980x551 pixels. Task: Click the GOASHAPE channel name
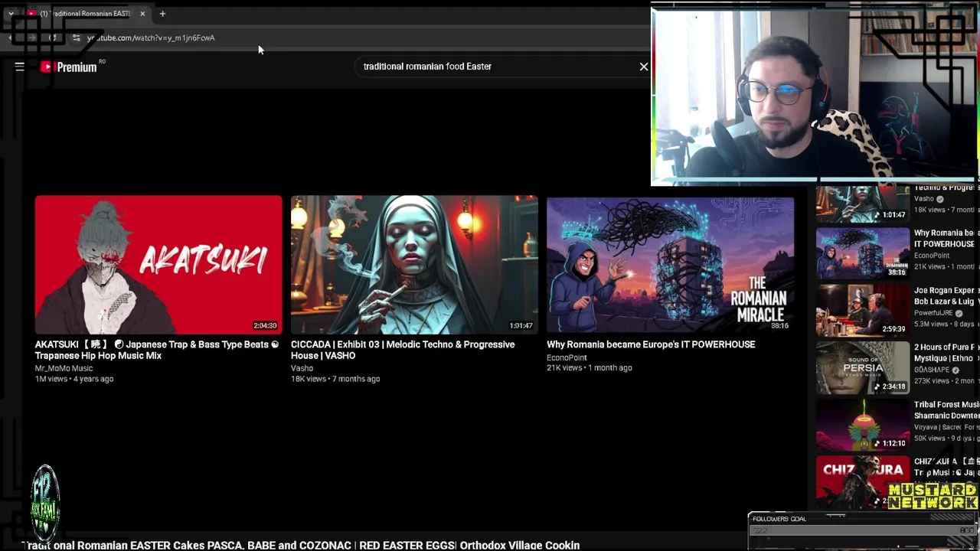tap(932, 370)
